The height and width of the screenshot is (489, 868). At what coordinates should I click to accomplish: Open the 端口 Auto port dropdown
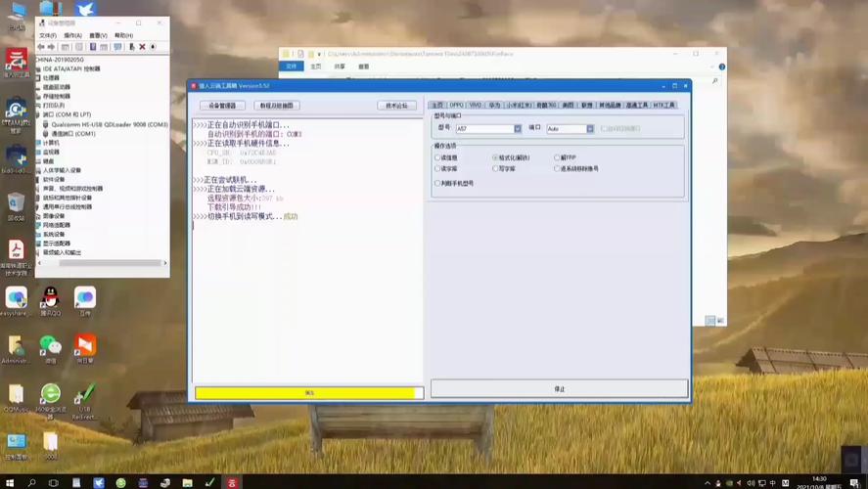click(589, 128)
